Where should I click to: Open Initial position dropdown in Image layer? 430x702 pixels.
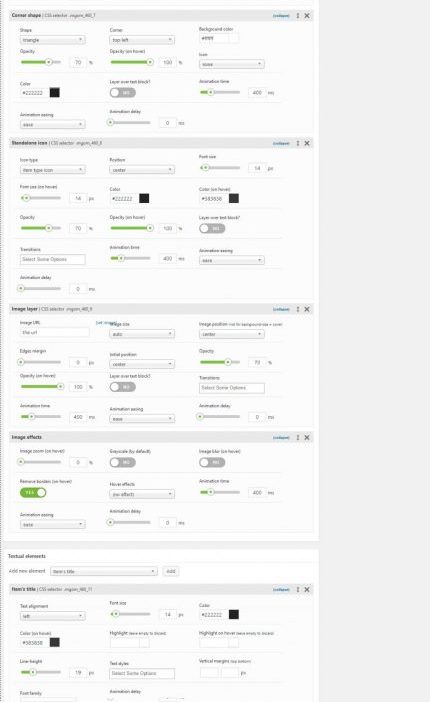(x=142, y=364)
